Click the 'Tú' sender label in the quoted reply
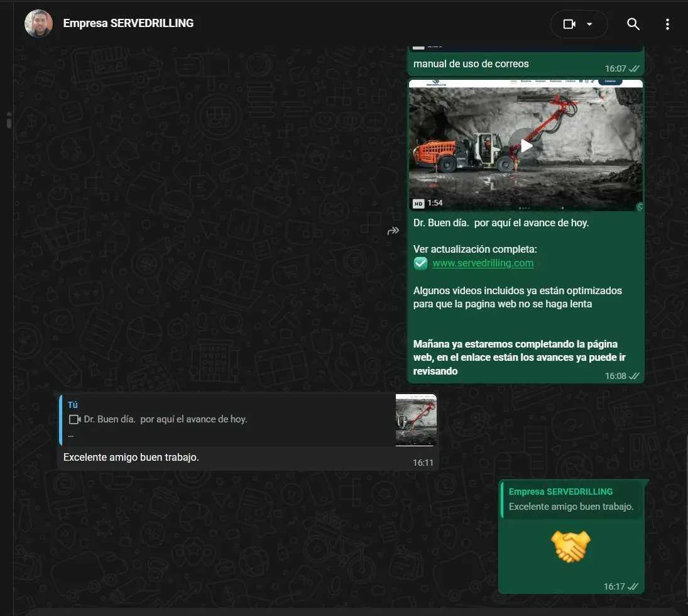Viewport: 688px width, 616px height. pos(72,405)
